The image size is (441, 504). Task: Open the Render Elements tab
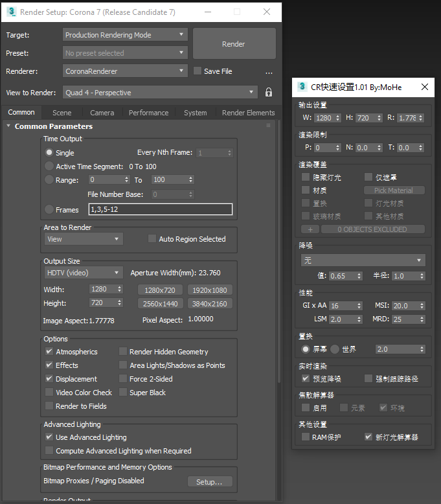(248, 113)
